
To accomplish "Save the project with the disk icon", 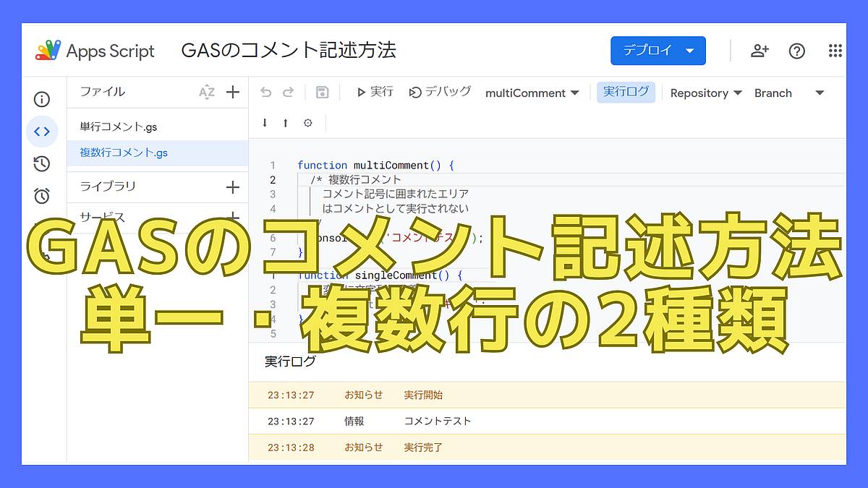I will tap(322, 92).
